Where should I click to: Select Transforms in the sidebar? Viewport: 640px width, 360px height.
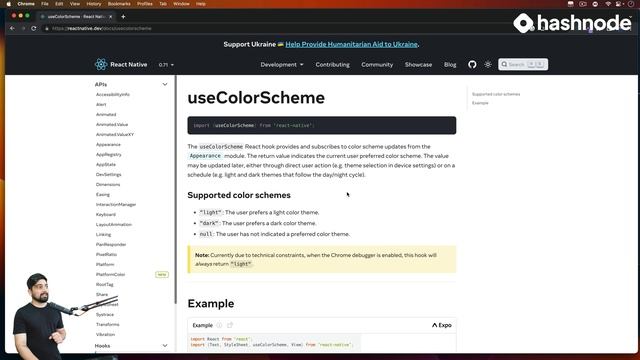coord(108,324)
